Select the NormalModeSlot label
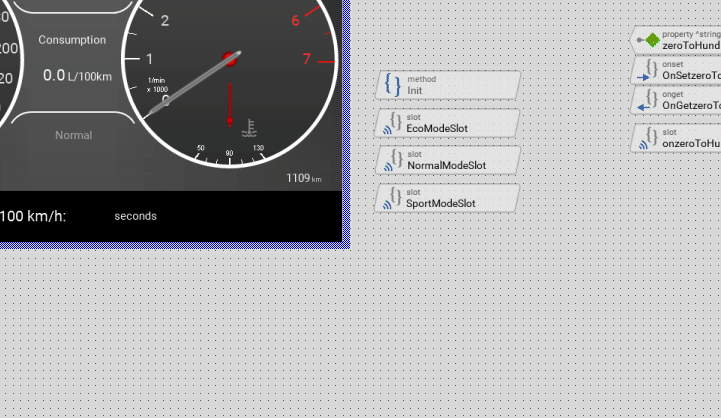The height and width of the screenshot is (418, 721). (x=446, y=166)
